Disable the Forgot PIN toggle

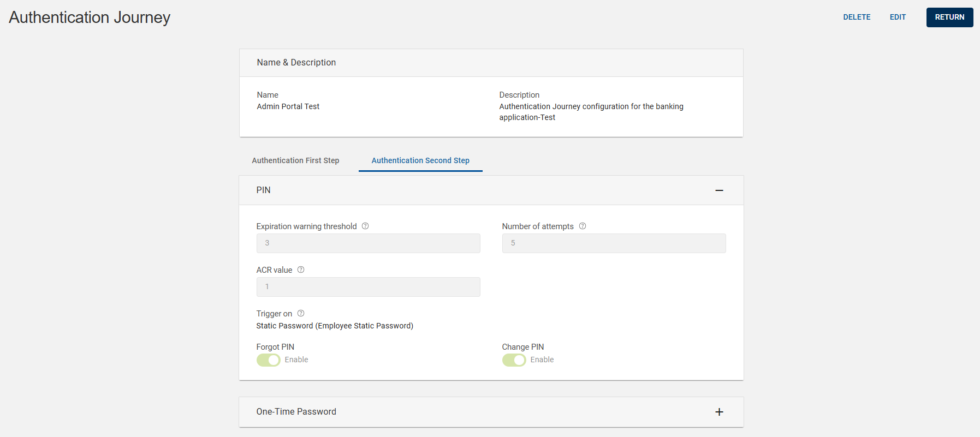pos(269,360)
